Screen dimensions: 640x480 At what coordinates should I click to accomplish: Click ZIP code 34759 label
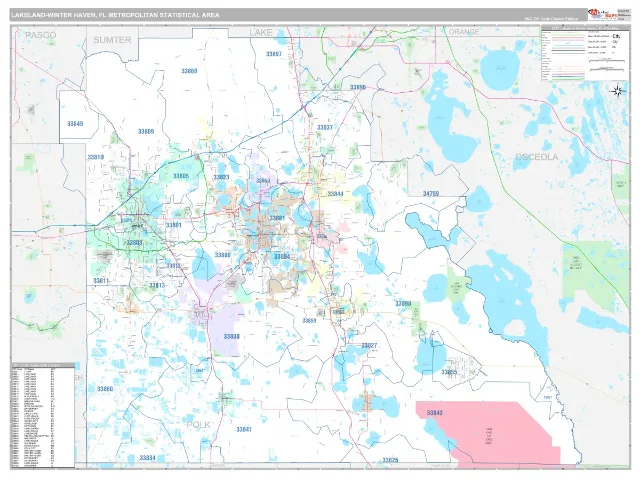[431, 193]
